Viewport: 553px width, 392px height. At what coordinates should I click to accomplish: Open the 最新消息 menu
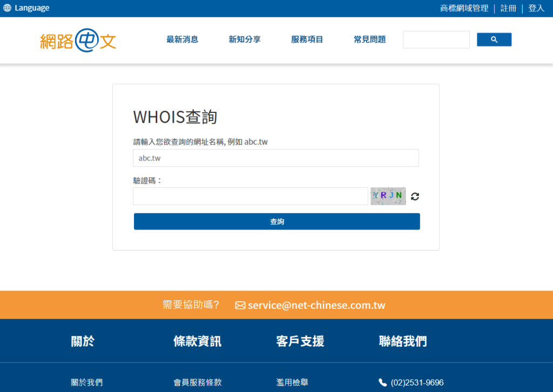pos(182,39)
